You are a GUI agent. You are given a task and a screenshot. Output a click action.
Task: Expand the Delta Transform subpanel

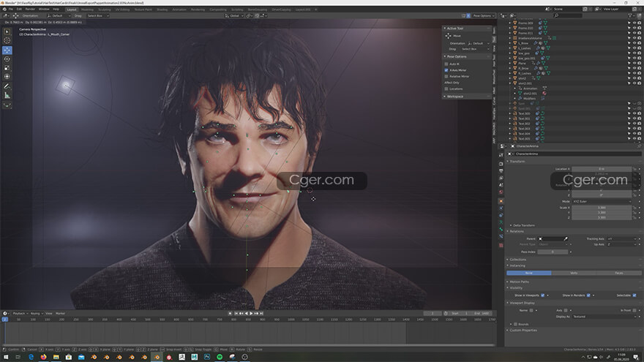point(523,225)
